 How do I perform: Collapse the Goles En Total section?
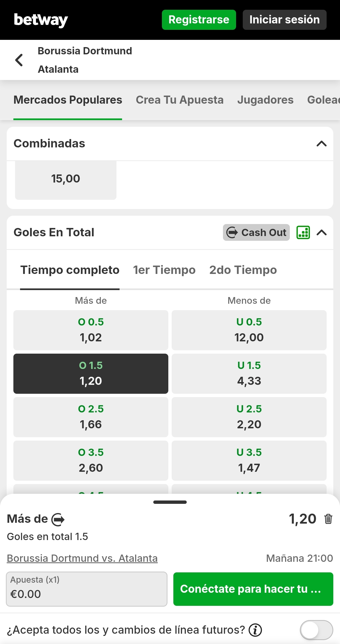pos(322,232)
